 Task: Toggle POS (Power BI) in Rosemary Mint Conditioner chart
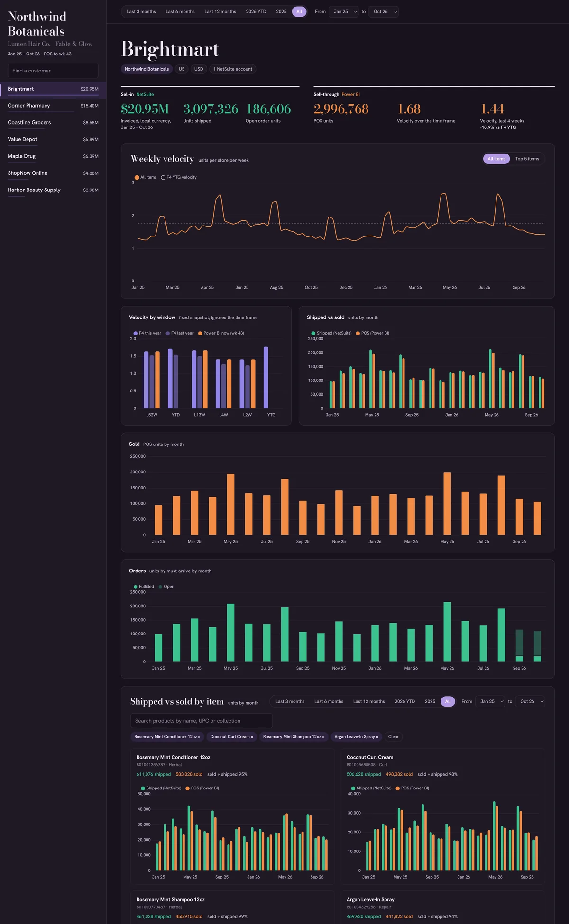click(x=202, y=788)
